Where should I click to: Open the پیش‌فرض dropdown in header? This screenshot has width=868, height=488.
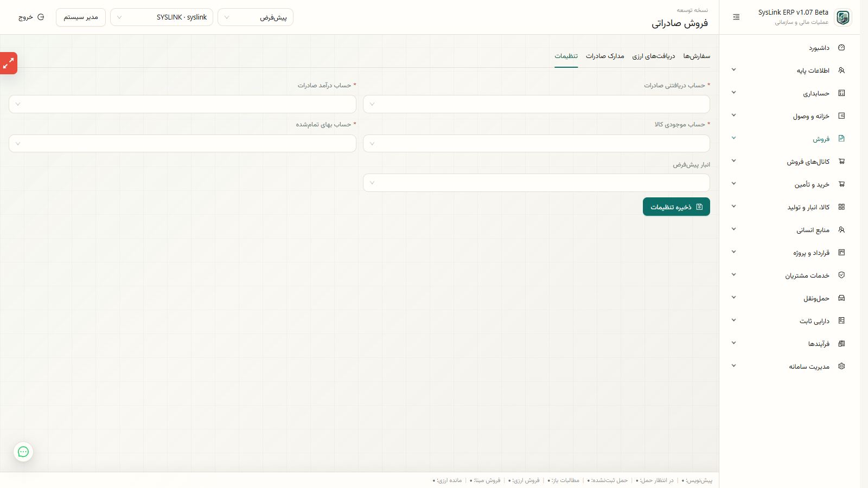tap(256, 17)
